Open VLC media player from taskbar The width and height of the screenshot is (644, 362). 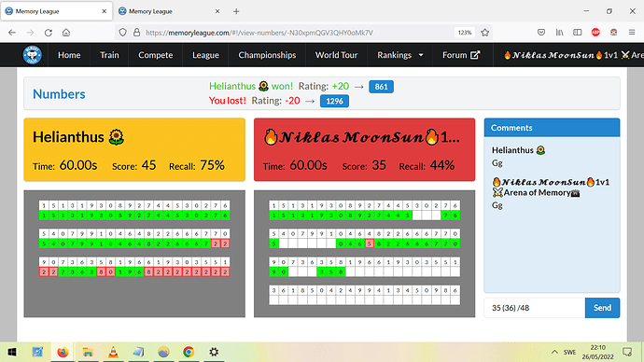113,352
